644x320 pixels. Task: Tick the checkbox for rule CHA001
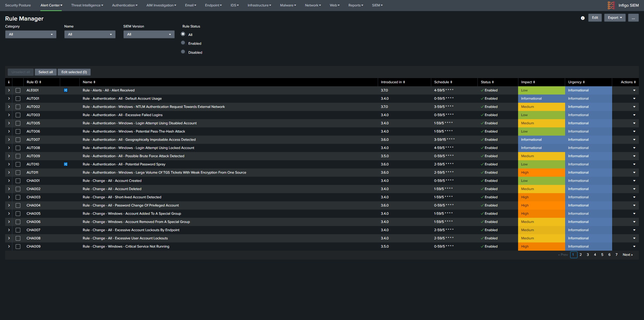(x=18, y=181)
